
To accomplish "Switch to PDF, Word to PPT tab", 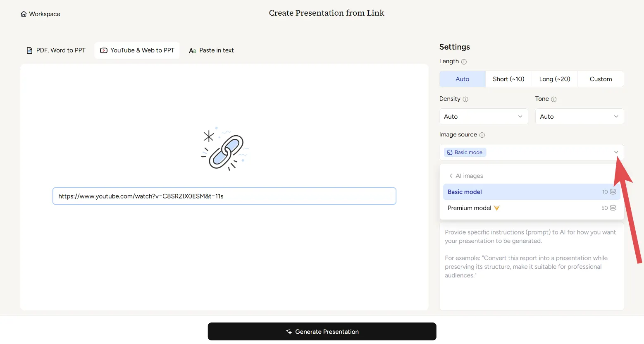I will pyautogui.click(x=56, y=50).
